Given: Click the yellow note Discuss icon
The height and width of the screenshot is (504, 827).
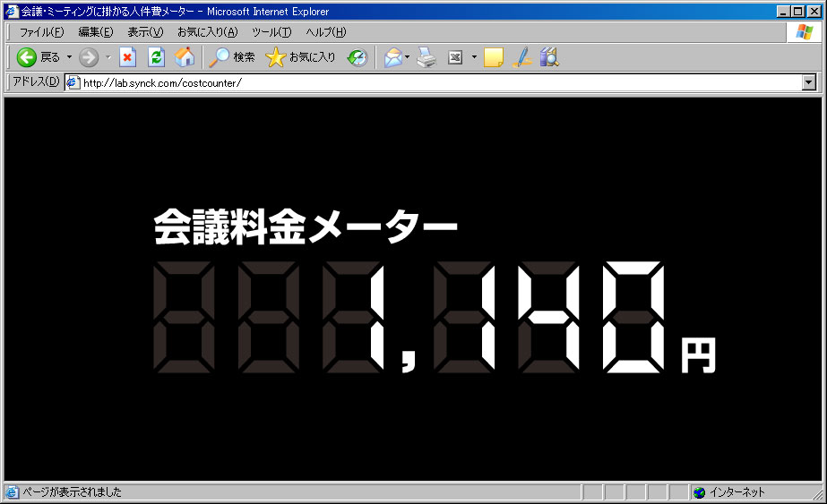Looking at the screenshot, I should (494, 57).
